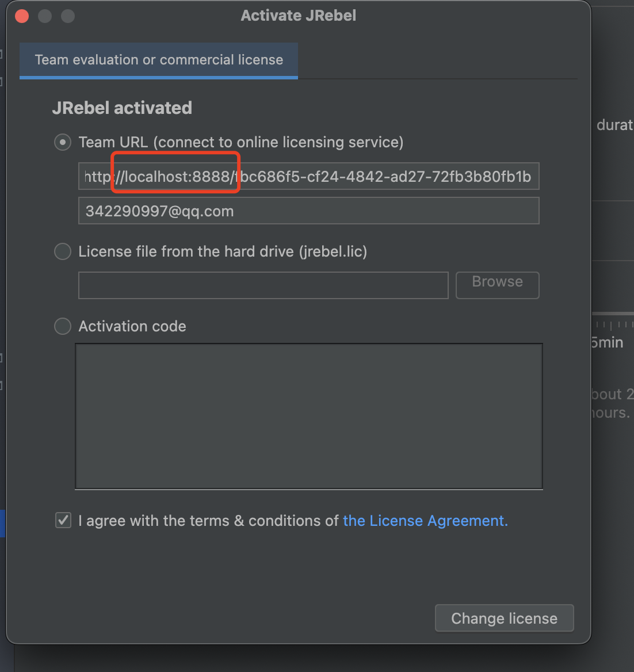This screenshot has width=634, height=672.
Task: Select the Team URL radio option
Action: 63,142
